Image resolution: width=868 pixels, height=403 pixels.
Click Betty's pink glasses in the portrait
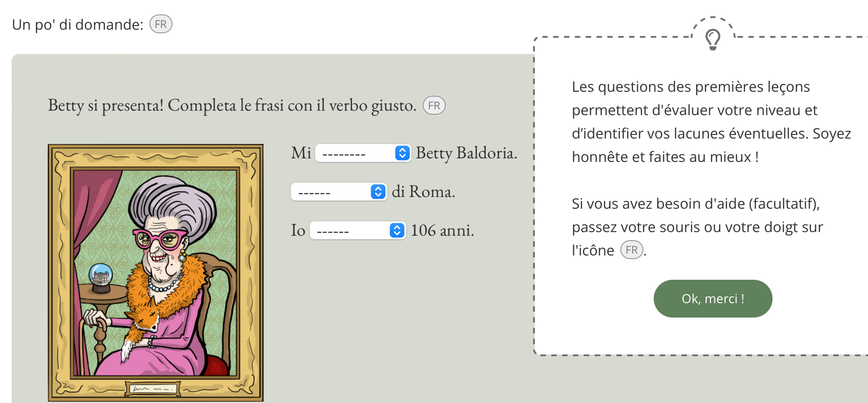coord(161,238)
